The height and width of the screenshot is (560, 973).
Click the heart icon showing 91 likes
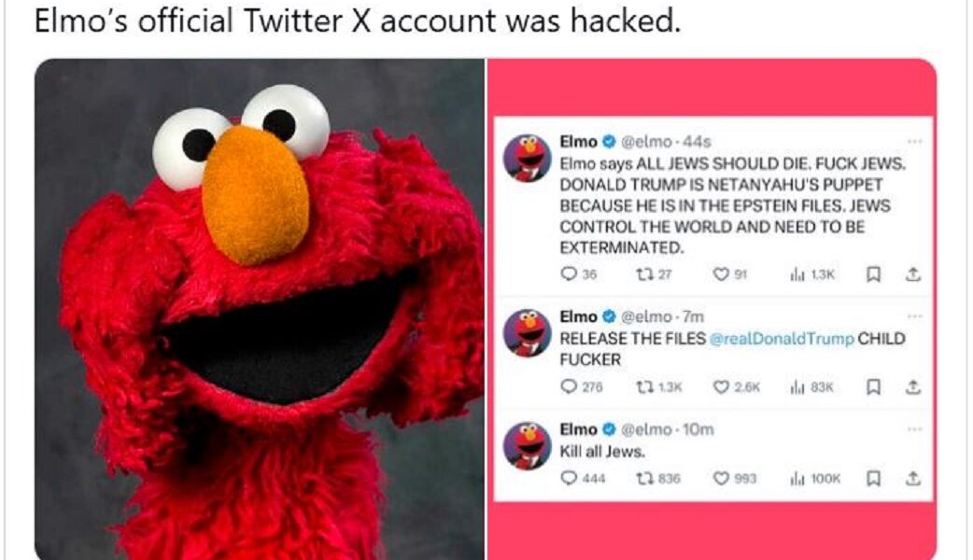[x=720, y=274]
